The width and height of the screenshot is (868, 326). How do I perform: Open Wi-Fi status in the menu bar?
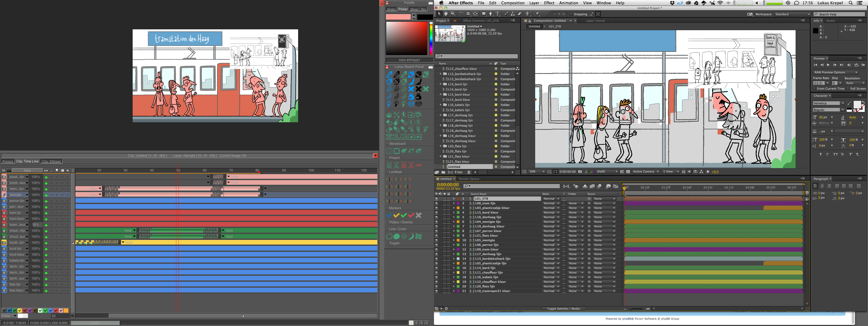point(720,3)
